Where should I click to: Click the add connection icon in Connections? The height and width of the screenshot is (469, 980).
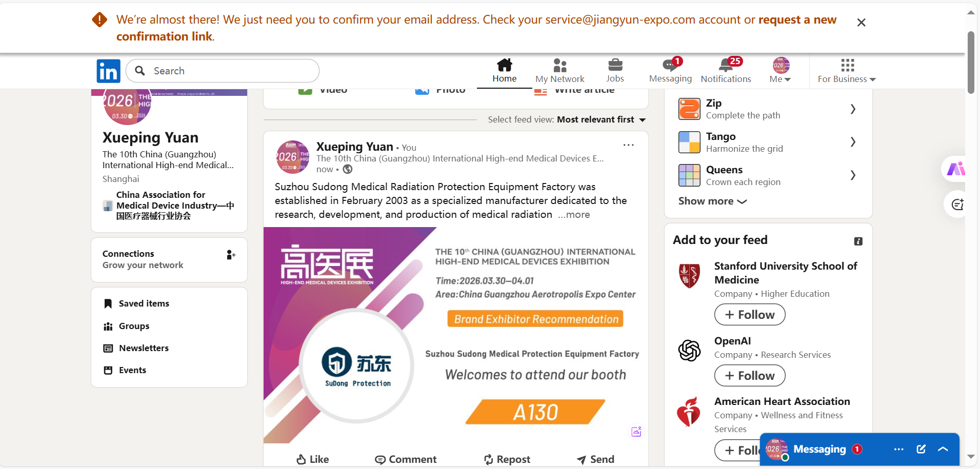coord(231,255)
